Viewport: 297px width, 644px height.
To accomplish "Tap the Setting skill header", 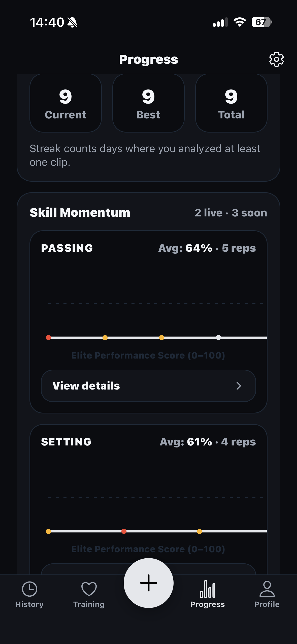I will [66, 442].
